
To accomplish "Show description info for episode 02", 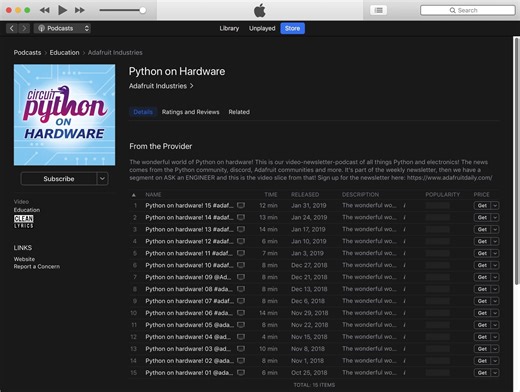I will (x=404, y=361).
